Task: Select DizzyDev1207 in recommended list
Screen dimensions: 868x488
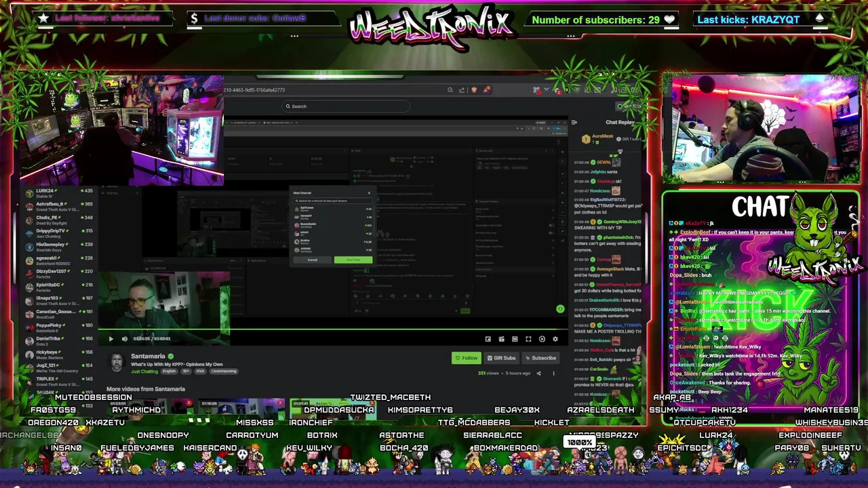Action: (x=60, y=274)
